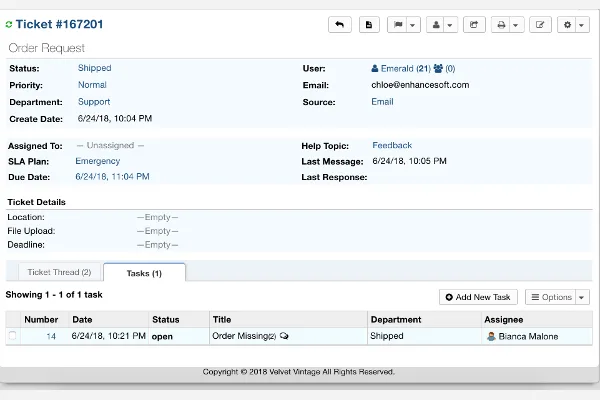Open the Options dropdown arrow
Screen dimensions: 600x400
coord(582,297)
